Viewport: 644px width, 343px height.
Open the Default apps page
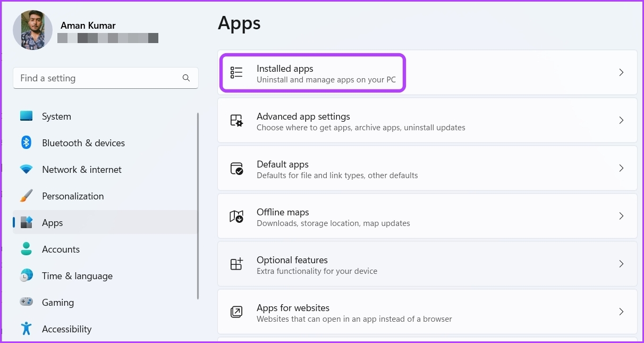click(427, 168)
